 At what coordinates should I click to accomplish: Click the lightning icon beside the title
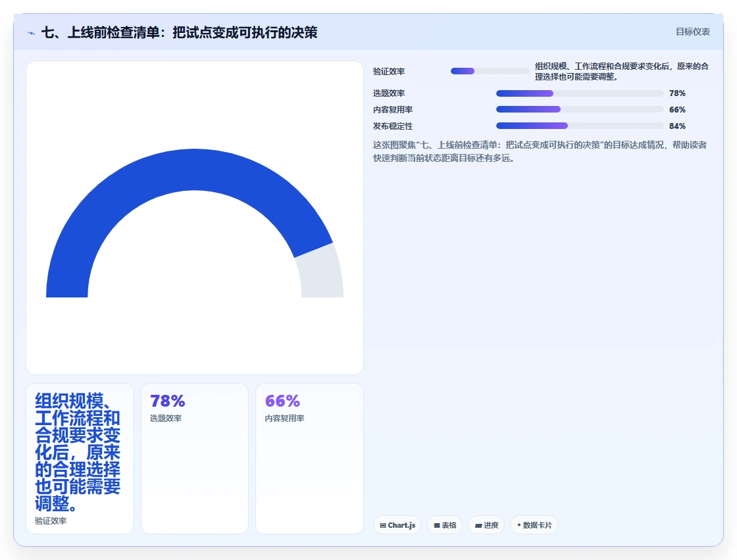pos(32,33)
